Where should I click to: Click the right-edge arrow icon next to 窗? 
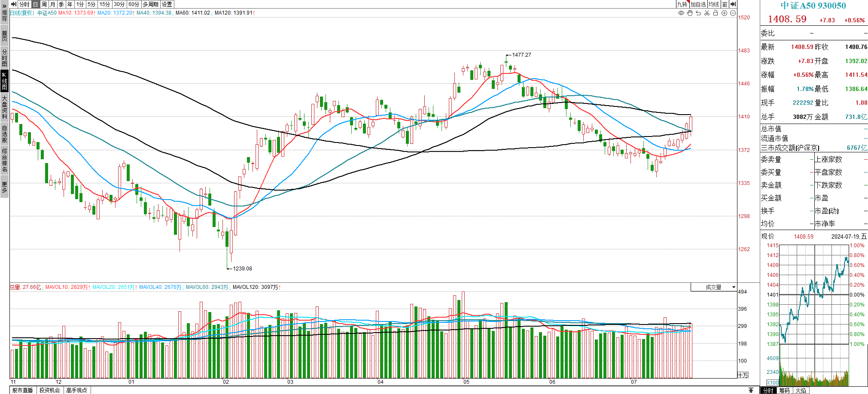coord(733,4)
